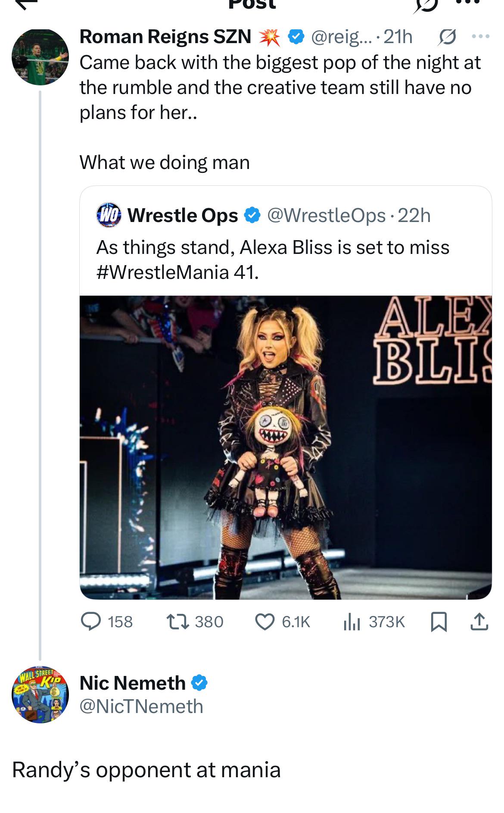Open the @WrestleOps handle
The height and width of the screenshot is (813, 504).
326,215
